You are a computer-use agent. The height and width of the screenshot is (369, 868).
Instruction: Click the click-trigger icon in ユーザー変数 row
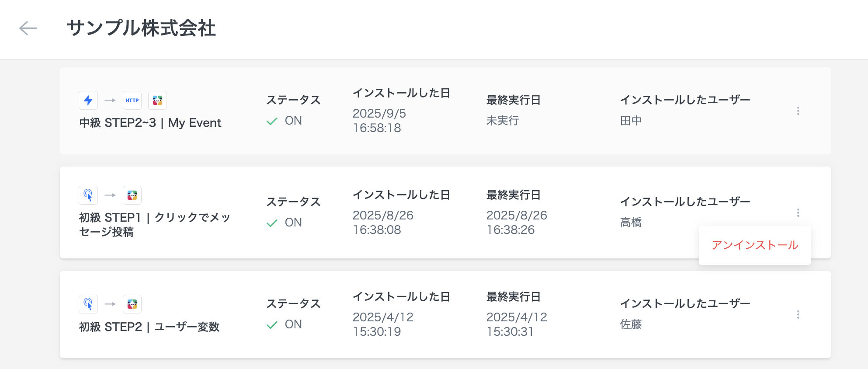(88, 304)
